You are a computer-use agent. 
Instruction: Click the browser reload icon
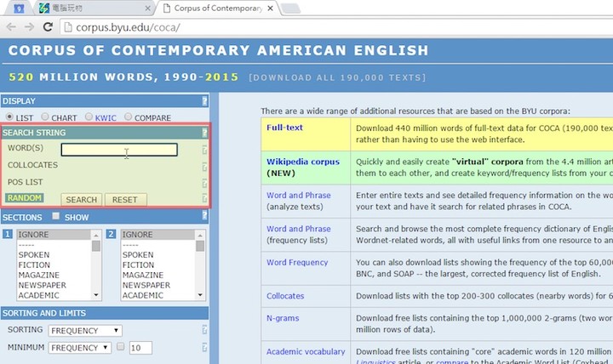48,26
